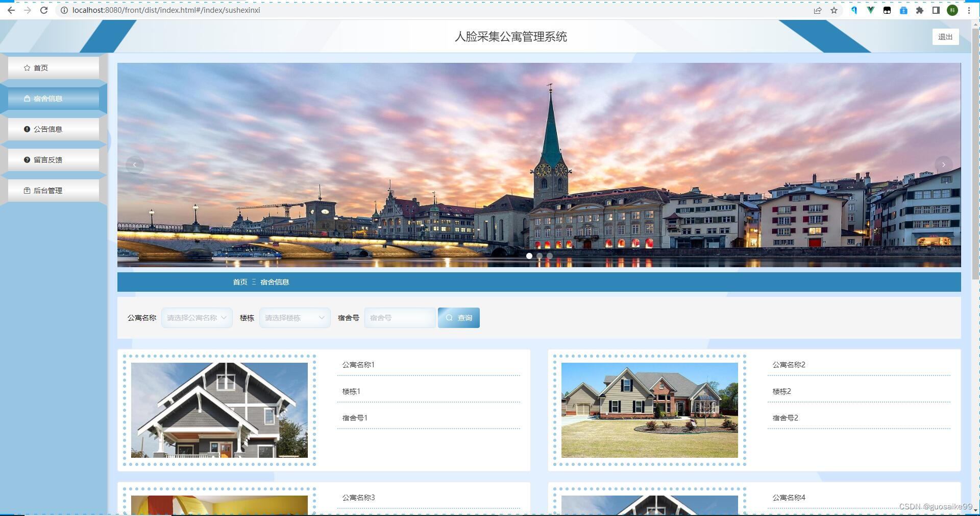Image resolution: width=980 pixels, height=516 pixels.
Task: Open Chrome three-dot menu
Action: [969, 10]
